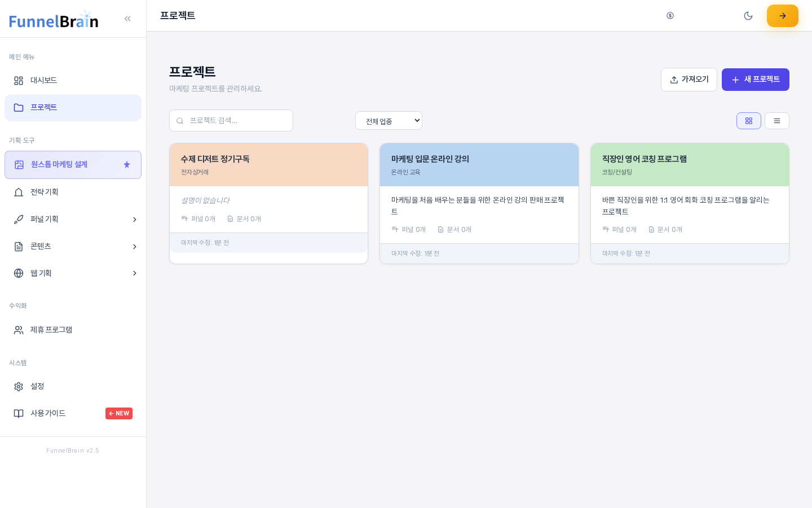Click 퍼널 0개 on 마케팅 입문 card
This screenshot has width=812, height=508.
[x=409, y=230]
